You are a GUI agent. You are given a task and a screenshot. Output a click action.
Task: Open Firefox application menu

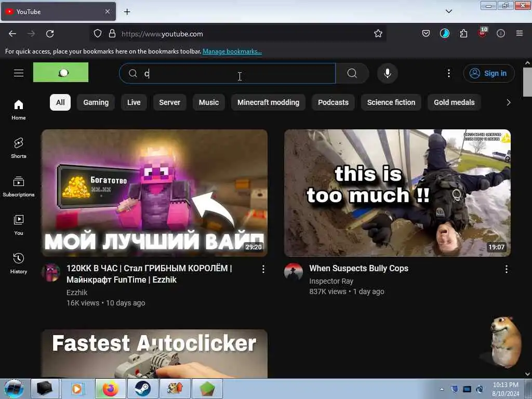[x=520, y=34]
